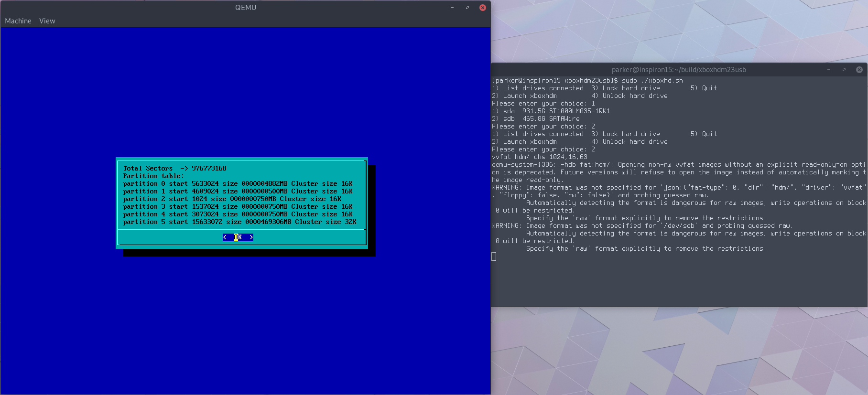Viewport: 868px width, 395px height.
Task: Click first 'Please enter your choice: 1' line
Action: click(543, 104)
